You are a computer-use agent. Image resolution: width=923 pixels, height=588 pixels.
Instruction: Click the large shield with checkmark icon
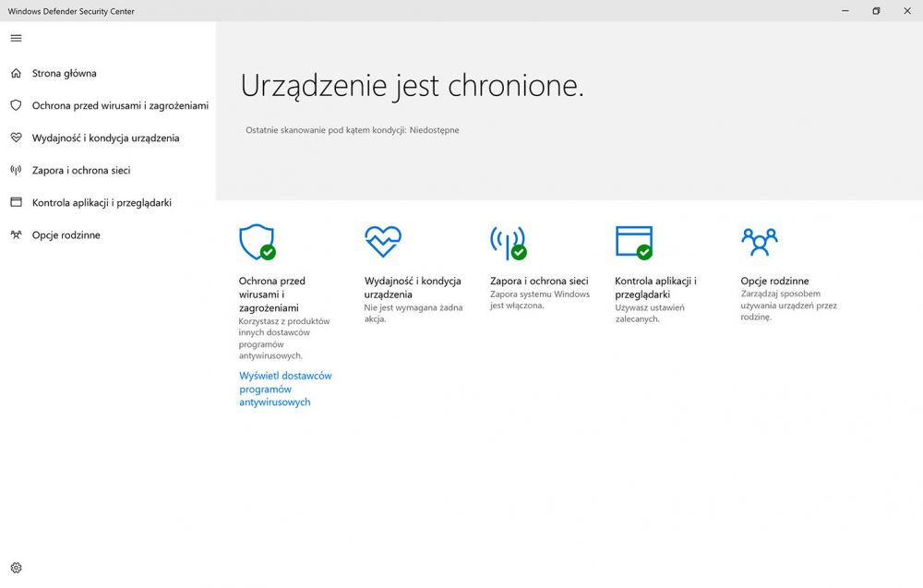pos(258,242)
